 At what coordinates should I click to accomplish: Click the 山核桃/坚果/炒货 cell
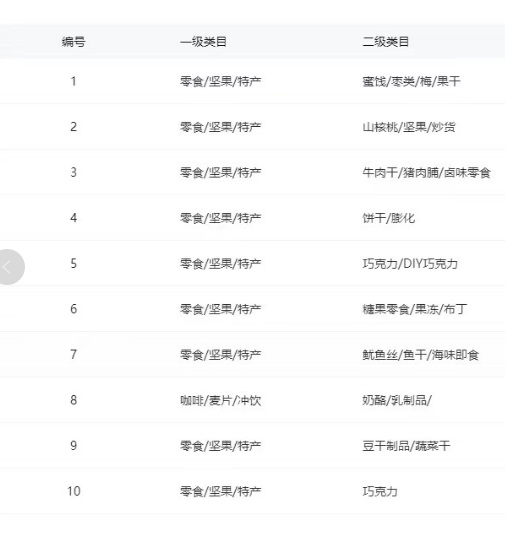[x=409, y=127]
